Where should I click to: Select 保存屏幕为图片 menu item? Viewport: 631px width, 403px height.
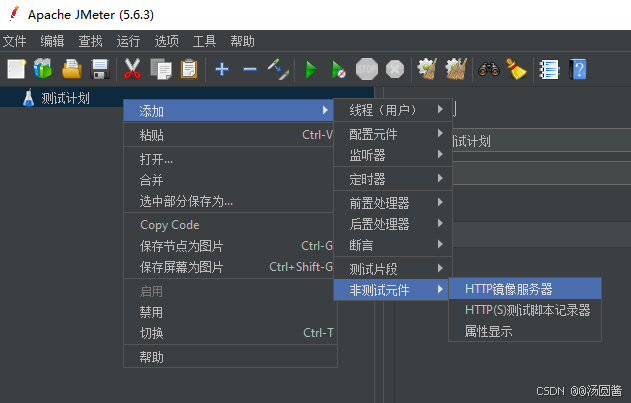coord(229,267)
